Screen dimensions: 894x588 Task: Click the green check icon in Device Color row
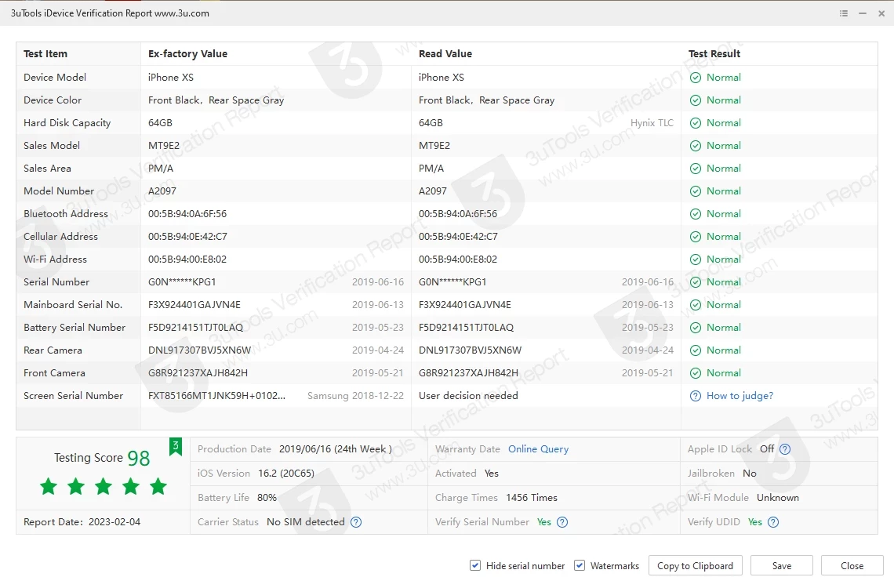tap(696, 100)
